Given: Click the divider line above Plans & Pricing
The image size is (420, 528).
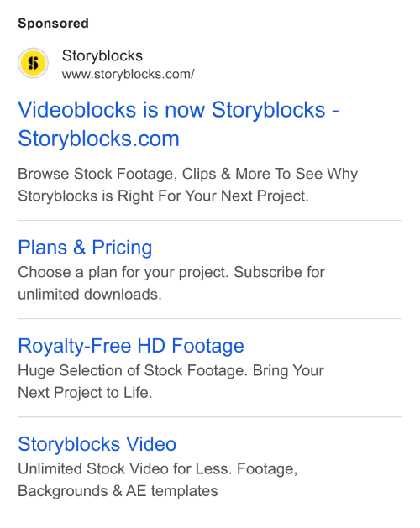Looking at the screenshot, I should coord(210,220).
